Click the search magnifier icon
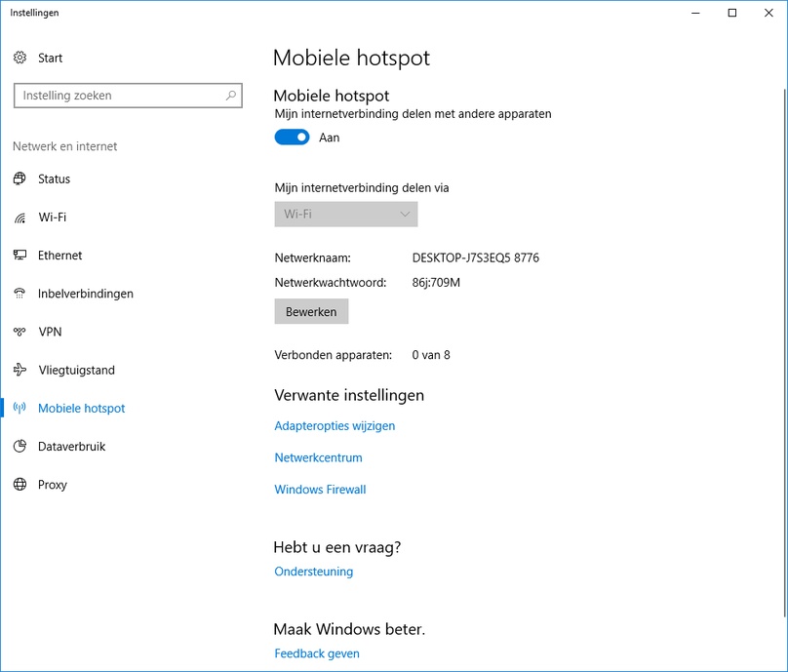Viewport: 788px width, 672px height. pyautogui.click(x=231, y=95)
